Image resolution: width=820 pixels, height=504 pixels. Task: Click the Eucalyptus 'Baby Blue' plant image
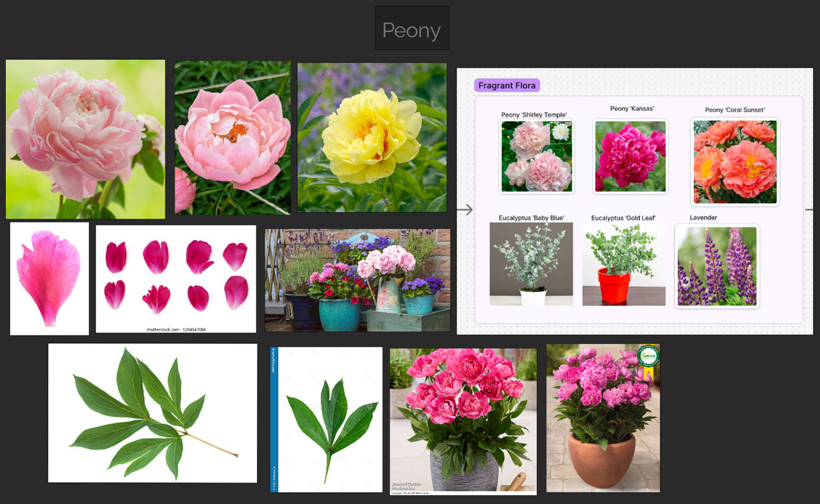point(531,264)
